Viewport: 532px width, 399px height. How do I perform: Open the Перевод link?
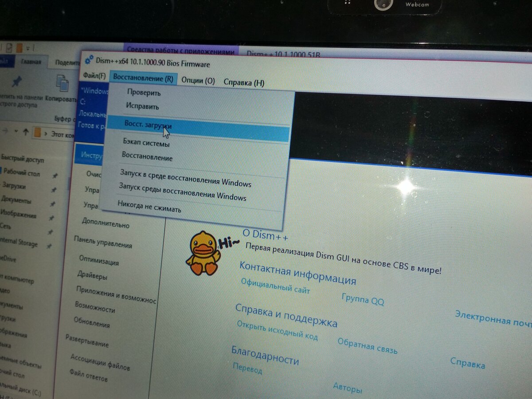247,368
